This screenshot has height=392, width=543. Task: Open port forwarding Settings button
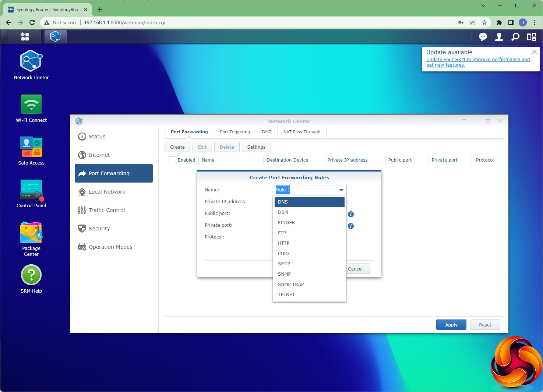coord(256,147)
